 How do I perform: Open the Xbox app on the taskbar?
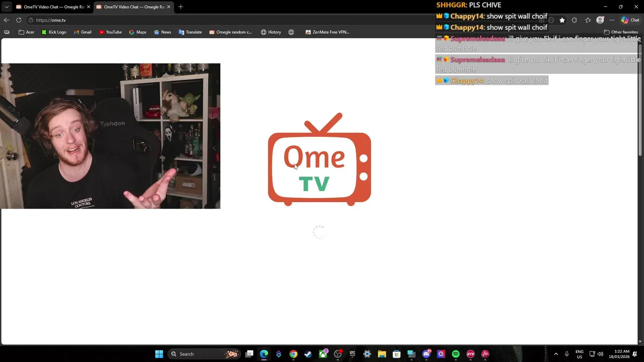click(x=323, y=354)
